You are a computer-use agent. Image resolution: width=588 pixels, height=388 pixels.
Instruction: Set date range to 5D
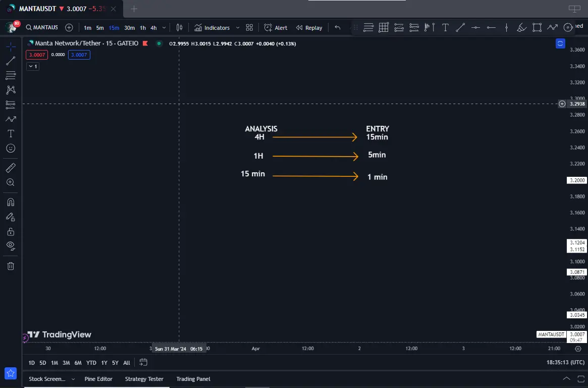(43, 363)
